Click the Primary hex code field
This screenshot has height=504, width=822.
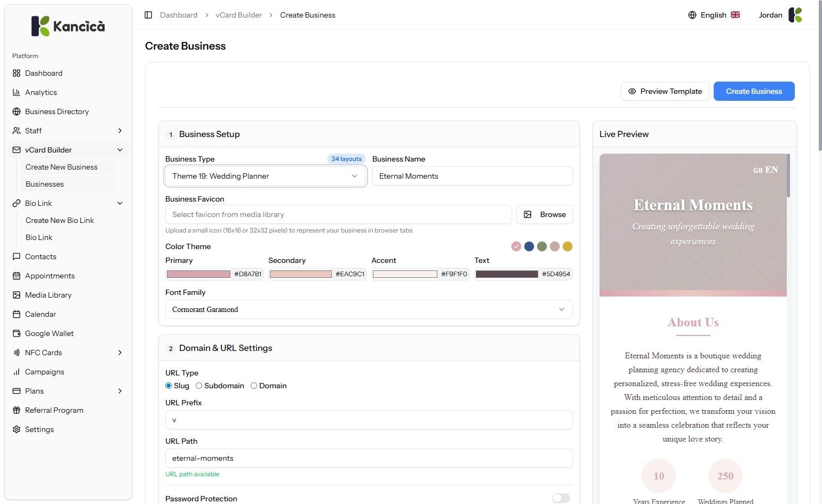click(248, 274)
